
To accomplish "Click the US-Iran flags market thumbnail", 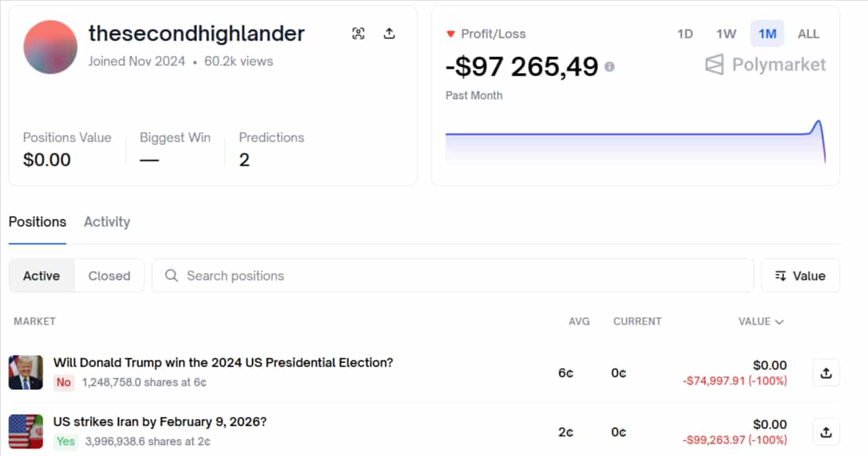I will [25, 432].
